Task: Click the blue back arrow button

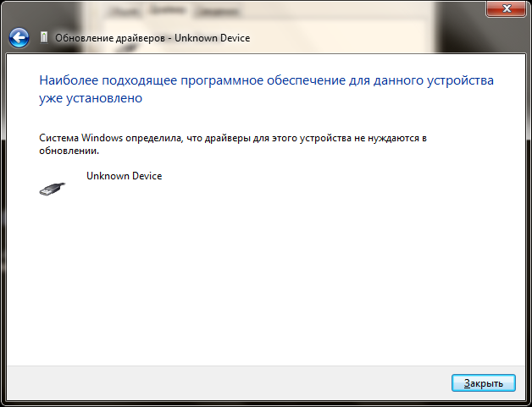Action: click(19, 38)
